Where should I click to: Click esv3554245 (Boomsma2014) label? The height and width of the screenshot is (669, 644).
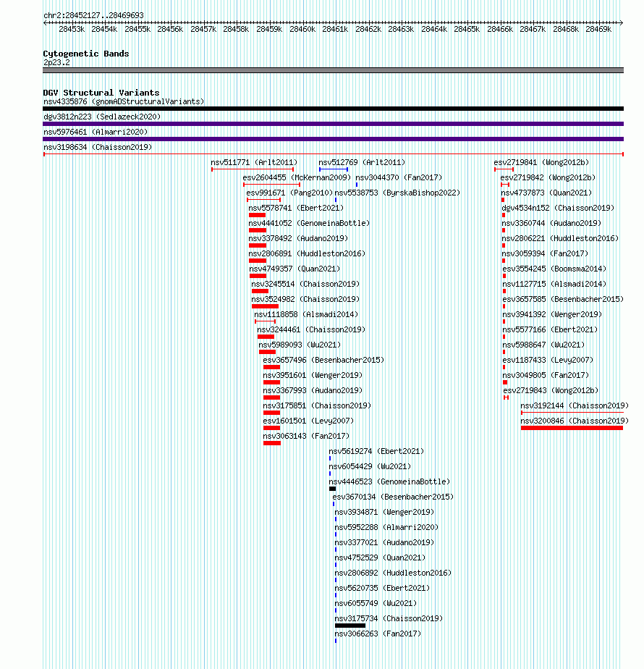point(554,269)
